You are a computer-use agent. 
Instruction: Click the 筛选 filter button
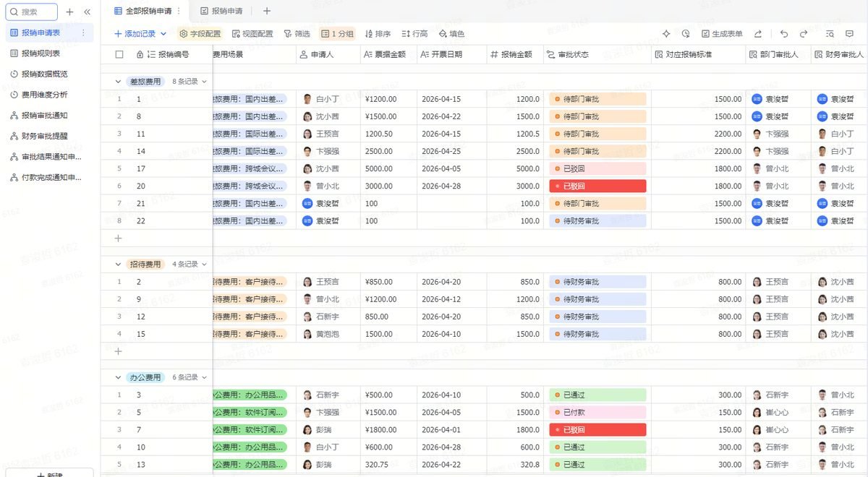tap(297, 34)
